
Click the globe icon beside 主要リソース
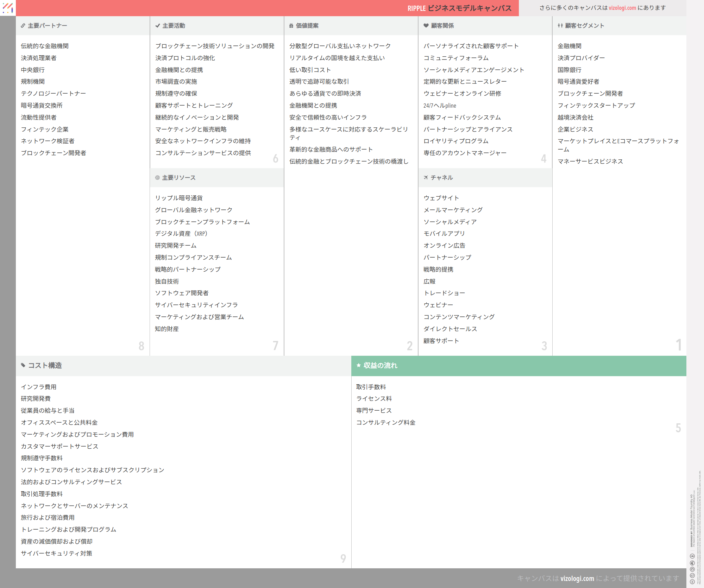click(x=157, y=178)
